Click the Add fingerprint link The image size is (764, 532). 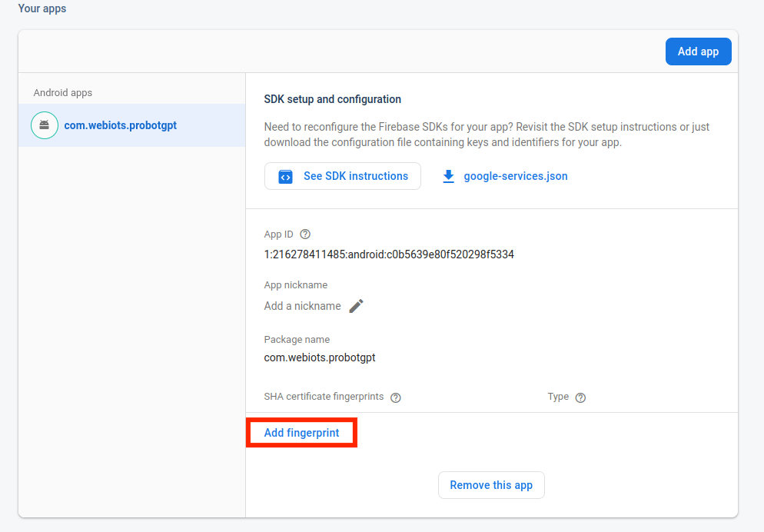point(301,433)
